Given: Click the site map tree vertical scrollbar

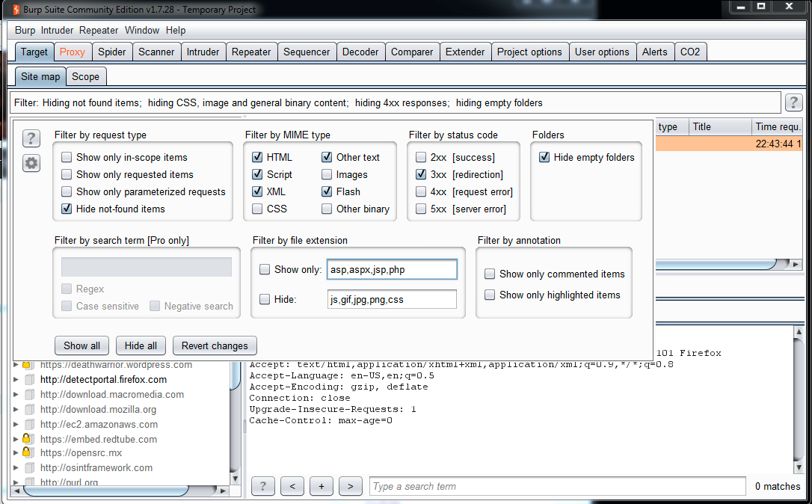Looking at the screenshot, I should click(235, 419).
